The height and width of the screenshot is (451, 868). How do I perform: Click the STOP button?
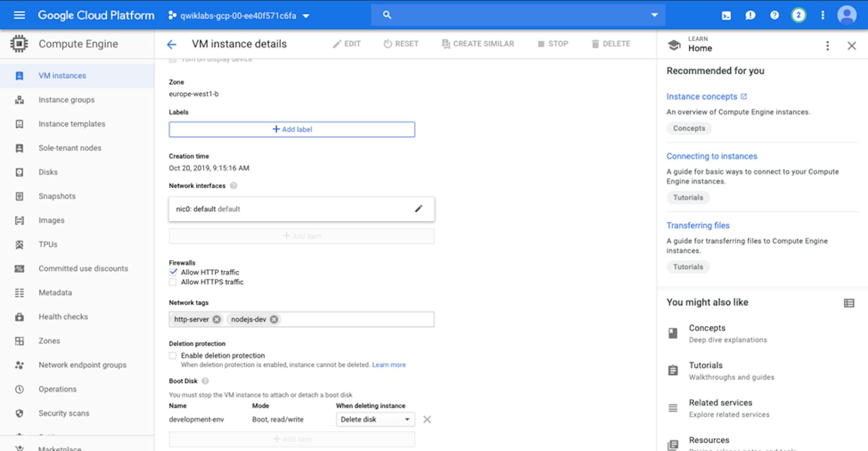pyautogui.click(x=553, y=44)
